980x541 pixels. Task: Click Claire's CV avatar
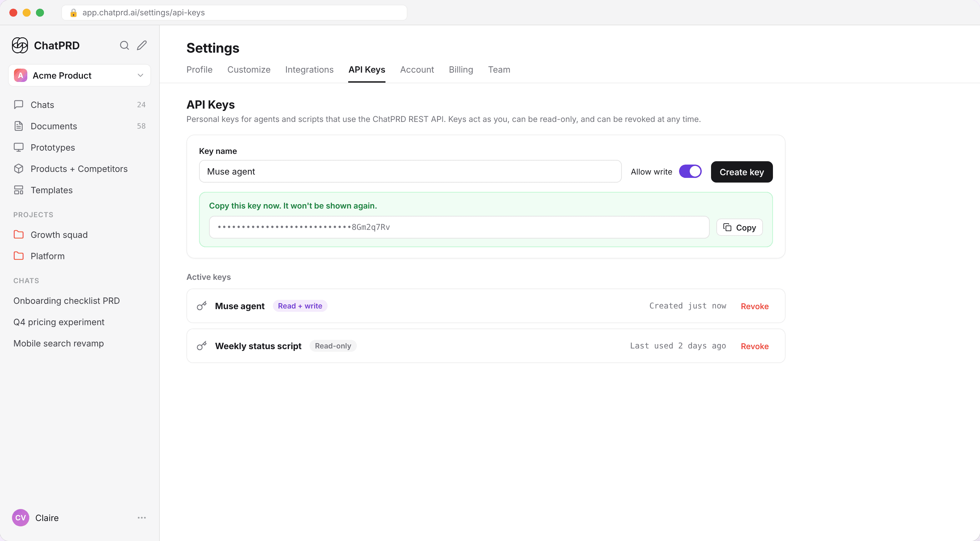(x=21, y=518)
